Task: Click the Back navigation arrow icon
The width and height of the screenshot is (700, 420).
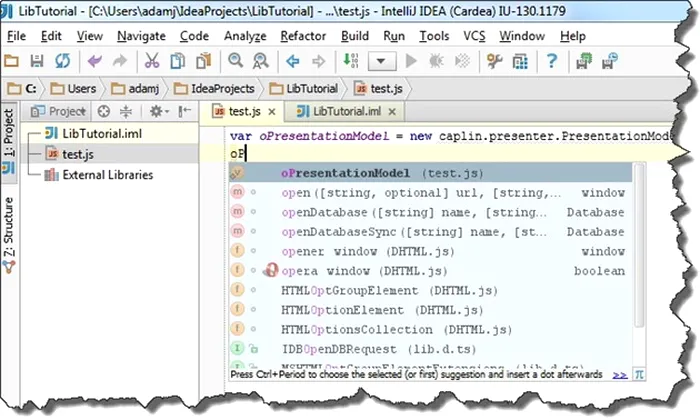Action: click(x=293, y=60)
